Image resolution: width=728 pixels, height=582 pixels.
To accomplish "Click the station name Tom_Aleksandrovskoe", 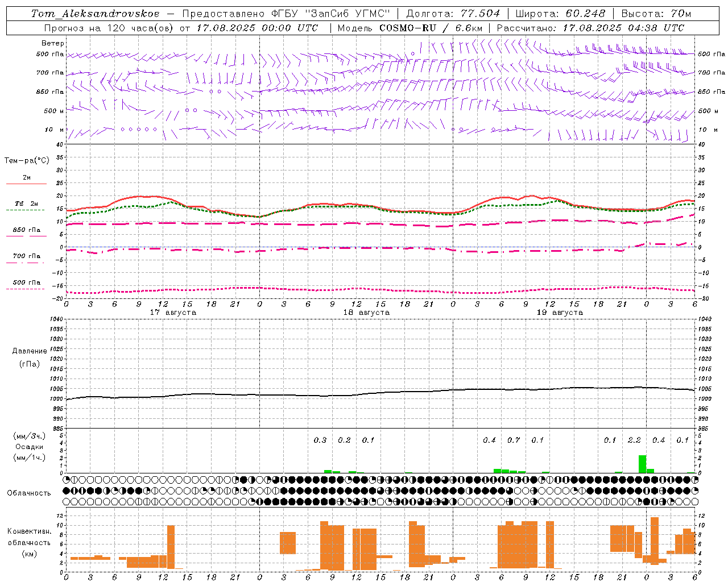I will point(96,14).
